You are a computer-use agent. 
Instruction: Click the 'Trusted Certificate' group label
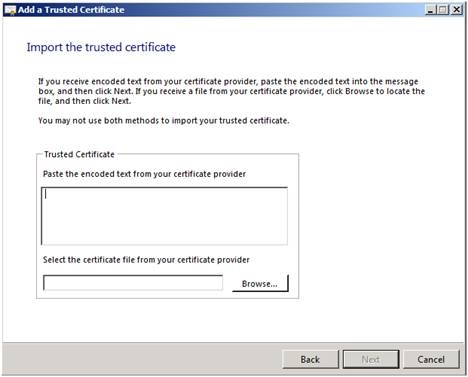point(79,154)
